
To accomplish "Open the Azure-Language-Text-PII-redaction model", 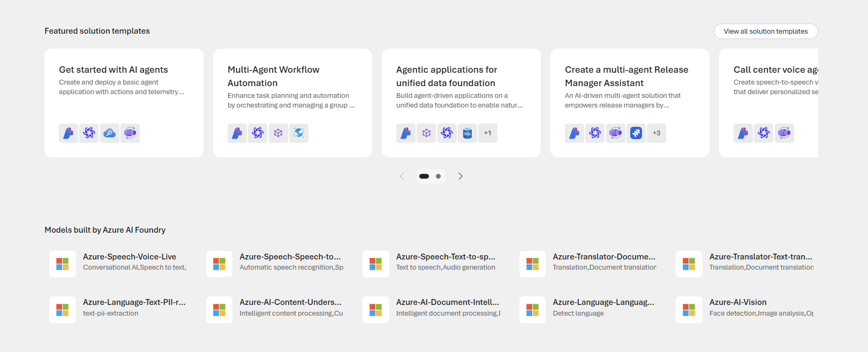I will 134,303.
